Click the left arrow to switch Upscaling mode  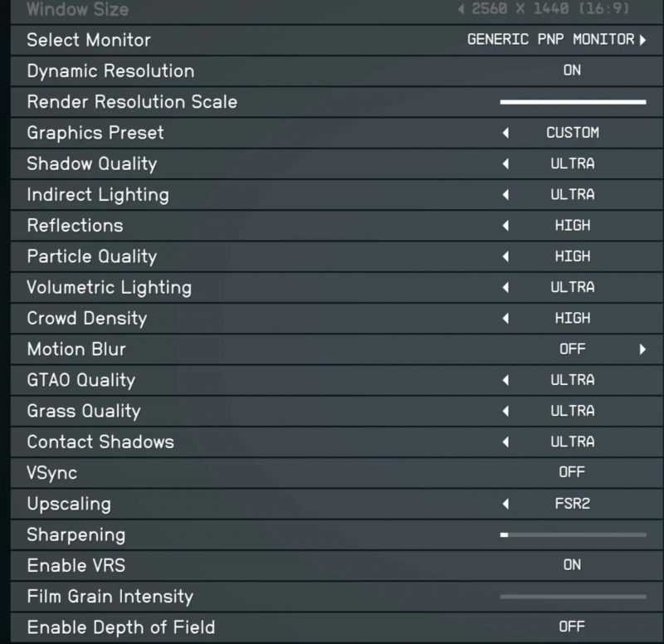click(x=505, y=504)
